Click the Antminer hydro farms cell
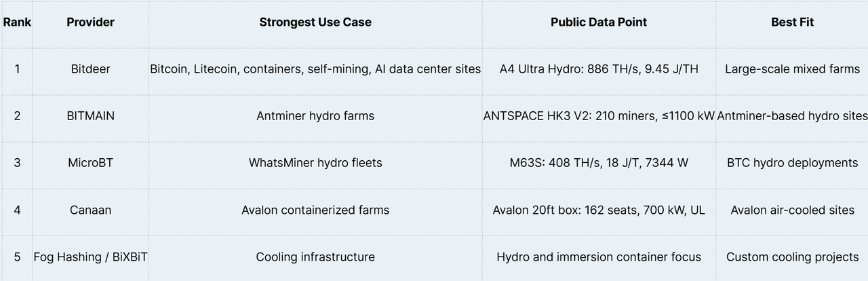The width and height of the screenshot is (868, 281). (315, 116)
